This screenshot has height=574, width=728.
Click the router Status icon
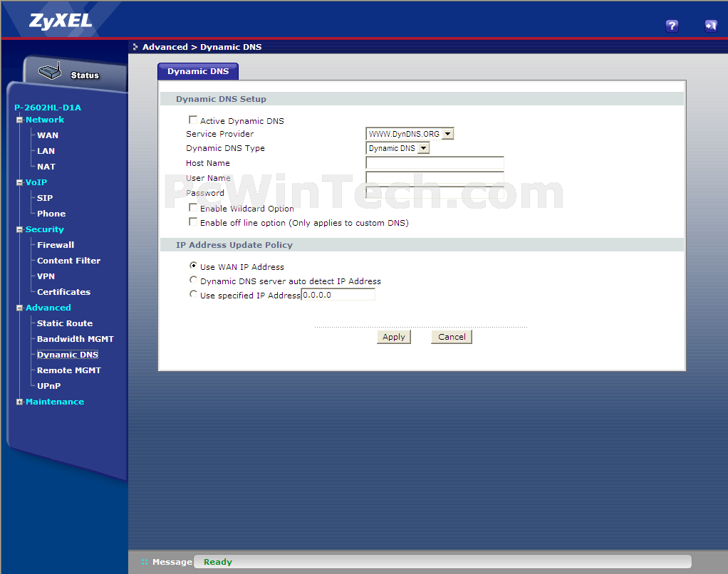tap(50, 71)
